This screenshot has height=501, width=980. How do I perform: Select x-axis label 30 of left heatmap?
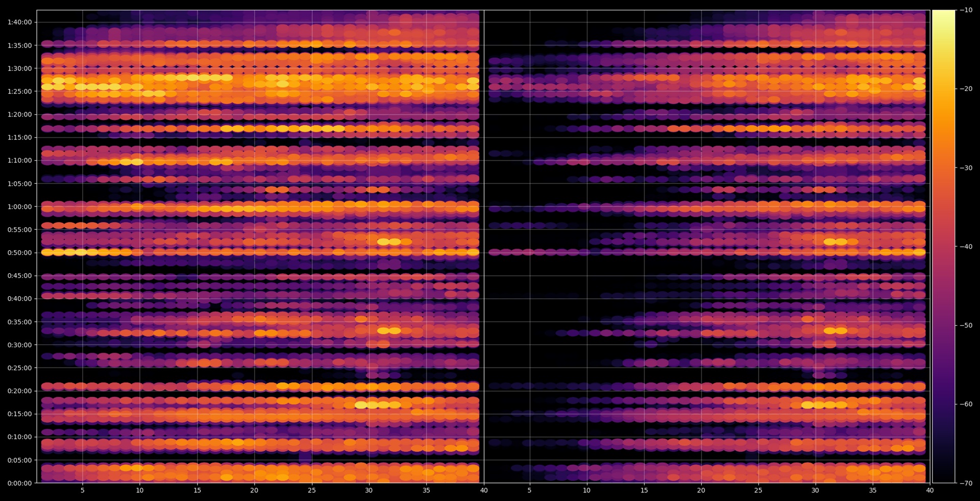click(x=369, y=490)
